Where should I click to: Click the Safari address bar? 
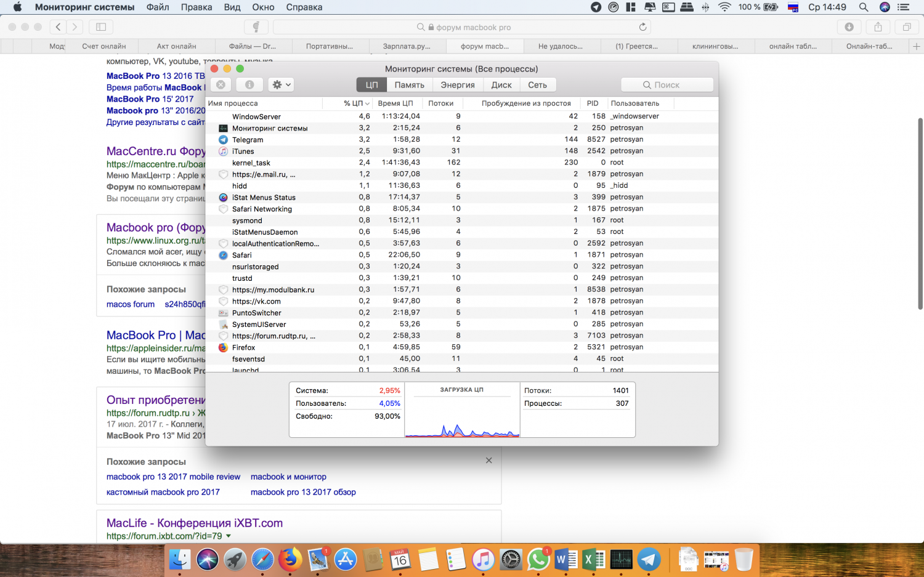462,27
